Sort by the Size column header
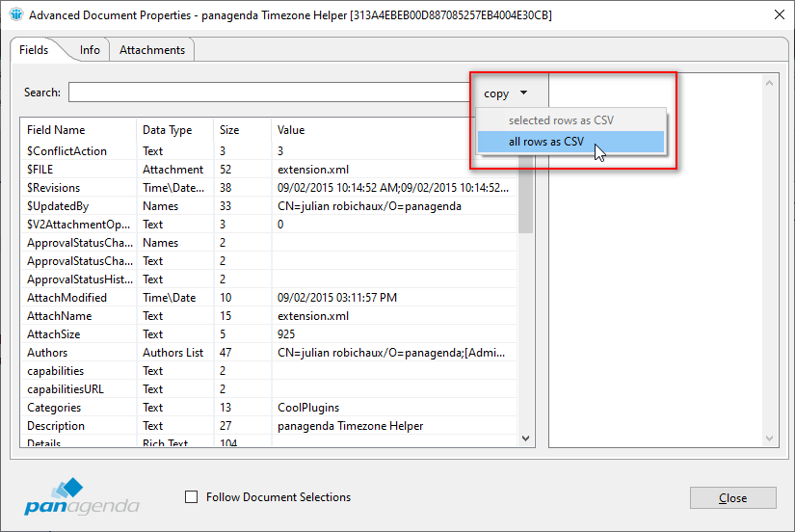The height and width of the screenshot is (532, 795). (x=242, y=130)
